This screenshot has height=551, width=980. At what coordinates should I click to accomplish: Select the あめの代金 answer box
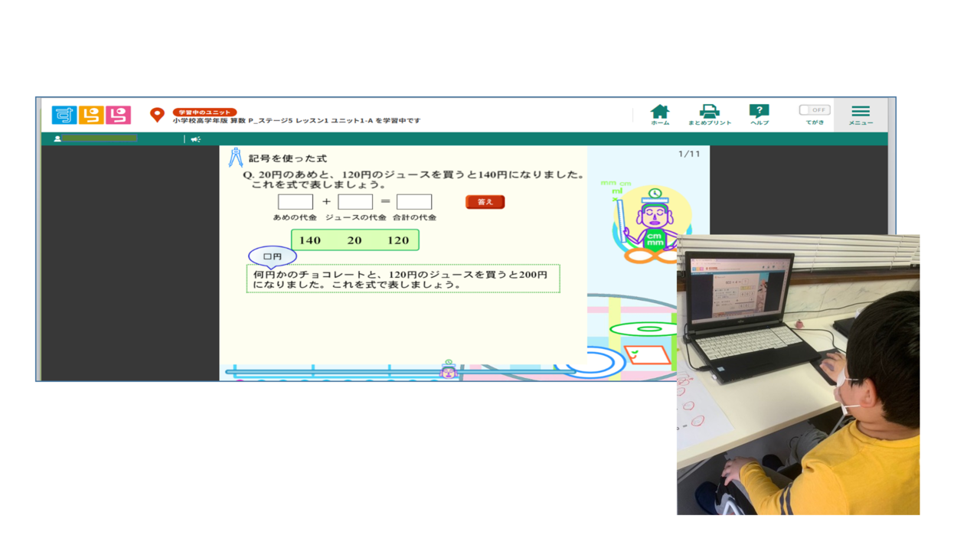click(x=296, y=201)
